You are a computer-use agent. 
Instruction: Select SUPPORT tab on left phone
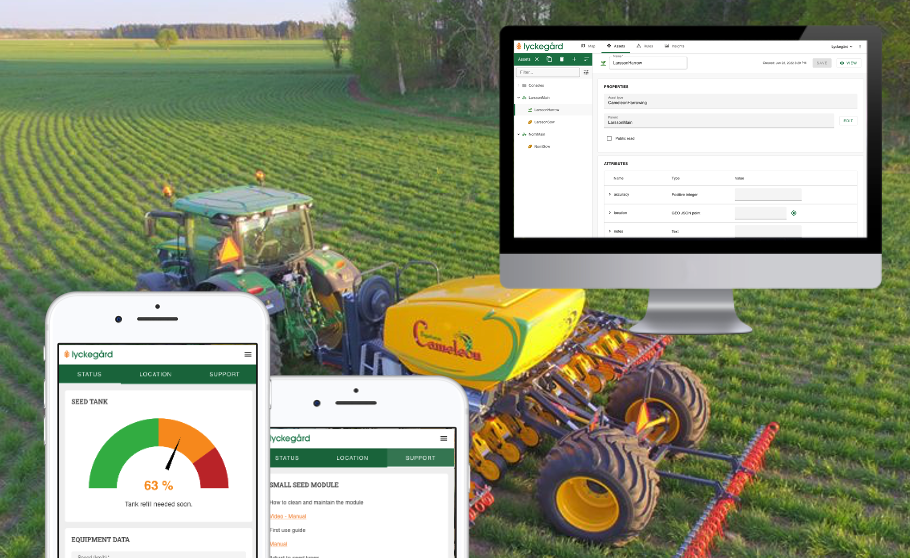(225, 375)
